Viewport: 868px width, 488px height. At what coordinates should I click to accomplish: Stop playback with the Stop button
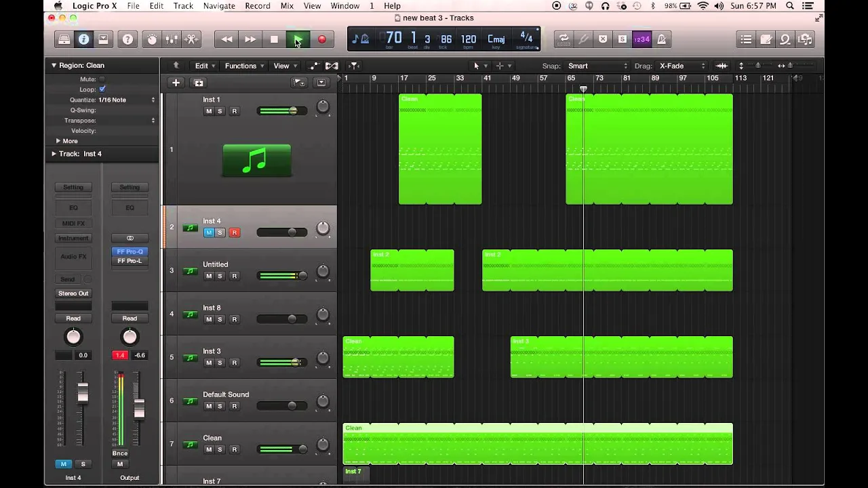point(274,39)
